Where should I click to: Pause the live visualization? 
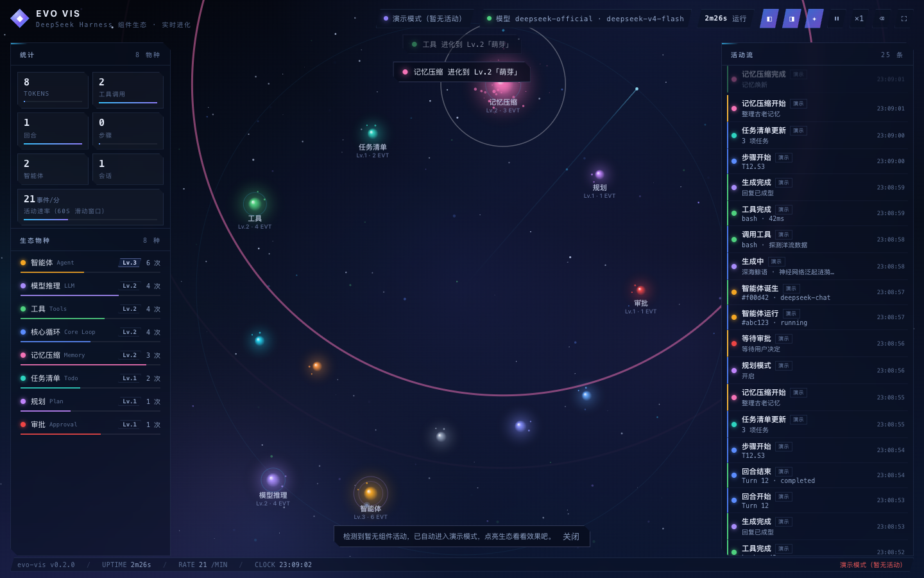[837, 19]
